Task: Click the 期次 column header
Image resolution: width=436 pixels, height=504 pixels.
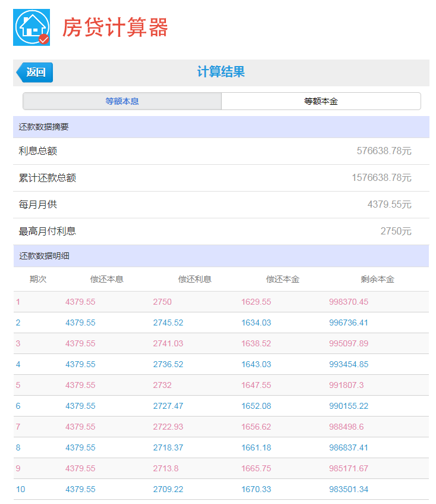Action: [x=38, y=279]
